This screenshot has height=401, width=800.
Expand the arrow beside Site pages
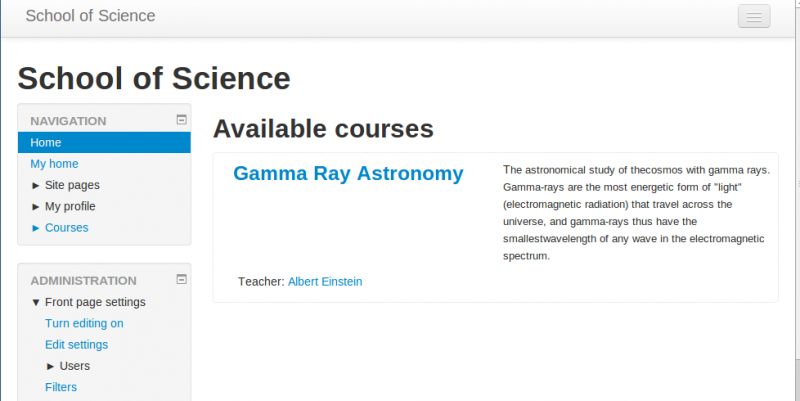pos(36,185)
